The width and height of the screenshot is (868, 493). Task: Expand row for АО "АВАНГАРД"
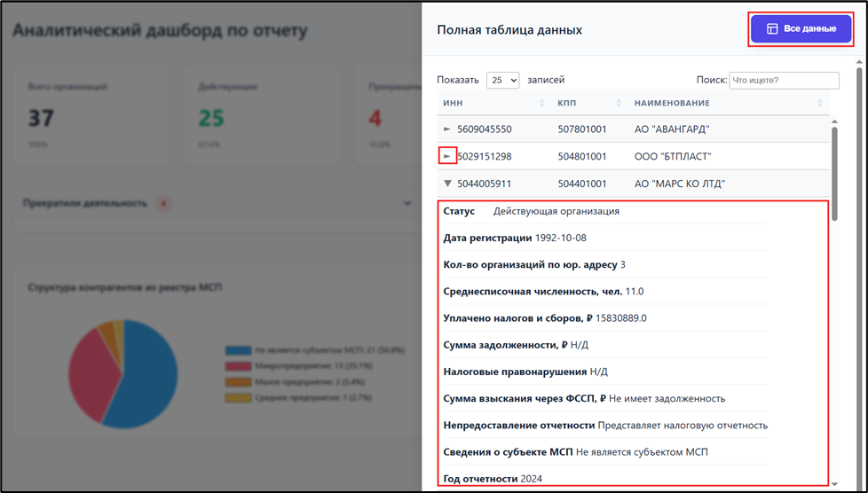tap(447, 129)
